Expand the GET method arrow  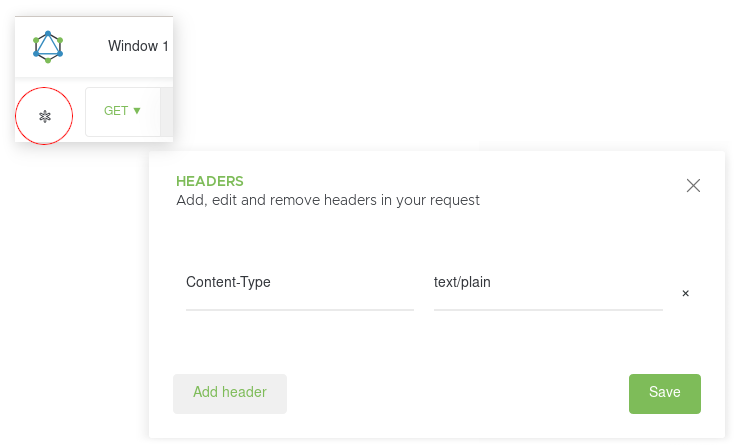coord(137,111)
